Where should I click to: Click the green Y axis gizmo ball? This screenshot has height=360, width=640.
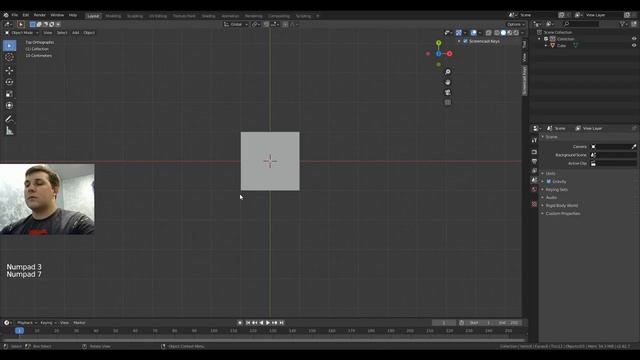tap(438, 43)
